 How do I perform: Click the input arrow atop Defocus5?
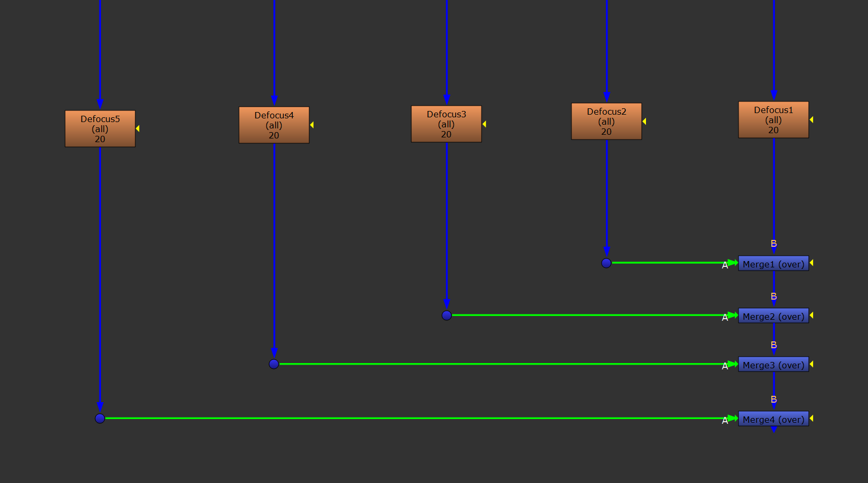point(100,104)
